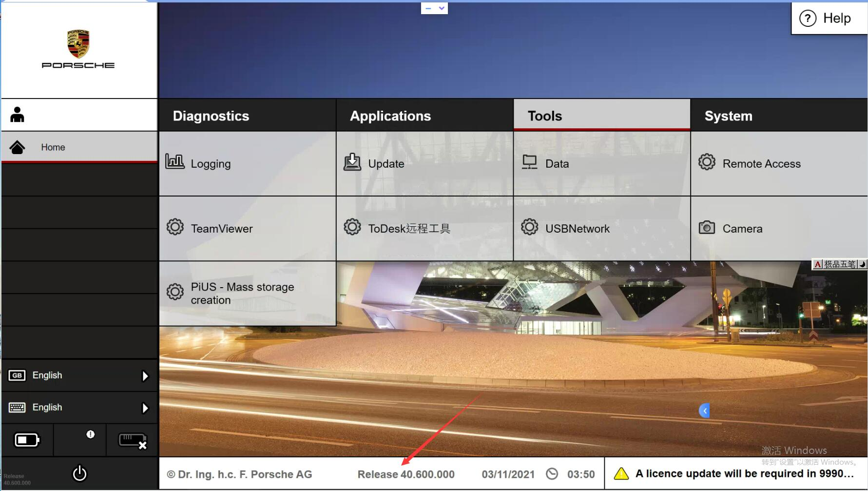This screenshot has height=491, width=868.
Task: Click the yellow licence warning triangle
Action: click(621, 473)
